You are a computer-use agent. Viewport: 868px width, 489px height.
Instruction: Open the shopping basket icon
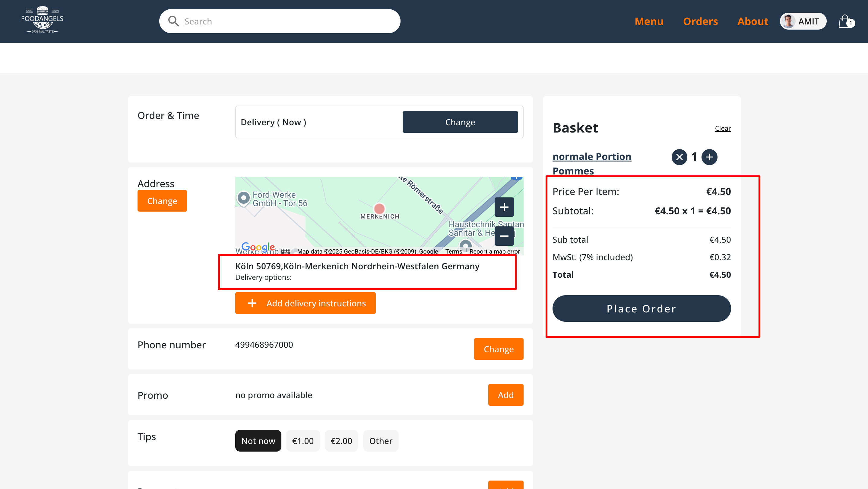click(846, 21)
